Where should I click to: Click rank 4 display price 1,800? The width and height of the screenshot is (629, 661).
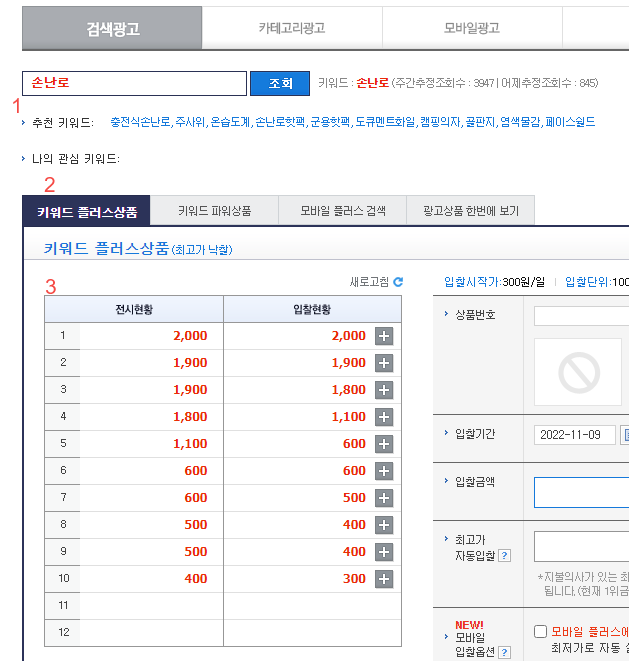pyautogui.click(x=190, y=417)
